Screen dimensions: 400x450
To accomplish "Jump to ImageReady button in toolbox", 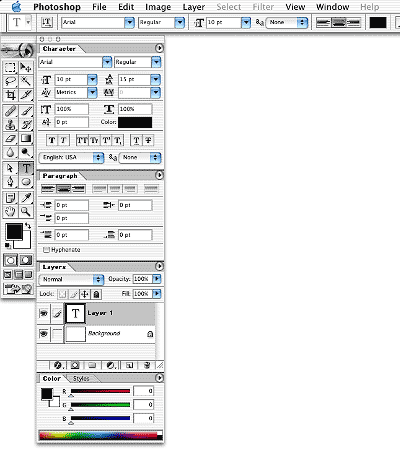I will (18, 289).
